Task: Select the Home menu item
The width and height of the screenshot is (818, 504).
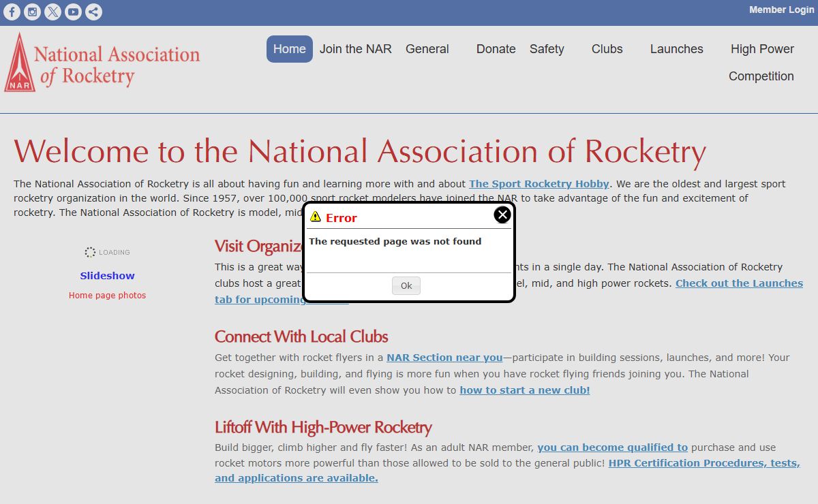Action: click(x=290, y=49)
